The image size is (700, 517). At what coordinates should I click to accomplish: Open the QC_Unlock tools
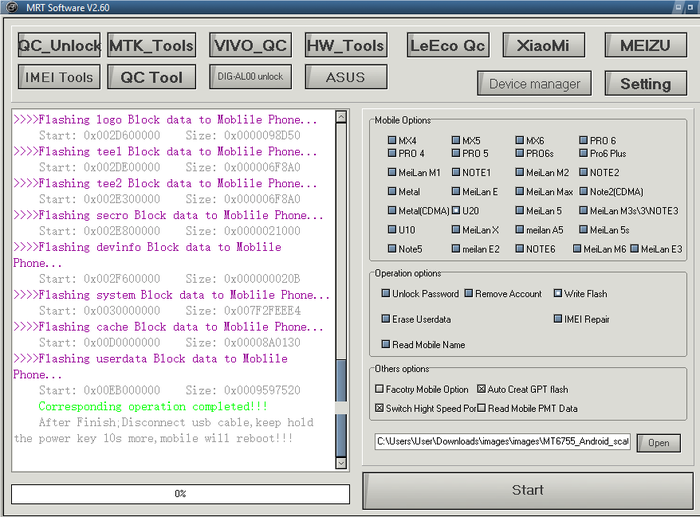[59, 45]
